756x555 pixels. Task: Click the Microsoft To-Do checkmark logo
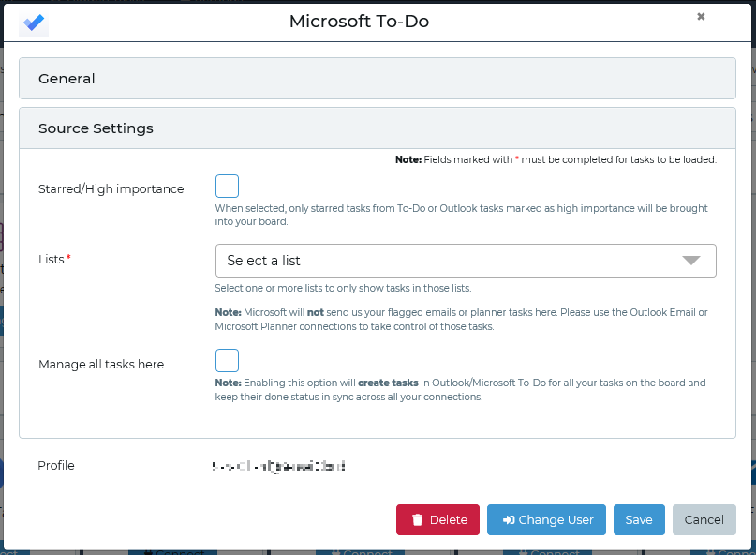(34, 22)
